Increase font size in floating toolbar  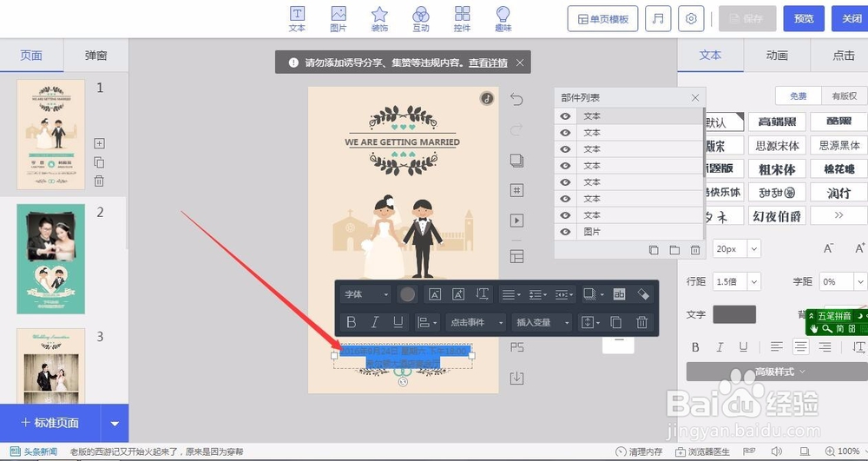tap(458, 294)
